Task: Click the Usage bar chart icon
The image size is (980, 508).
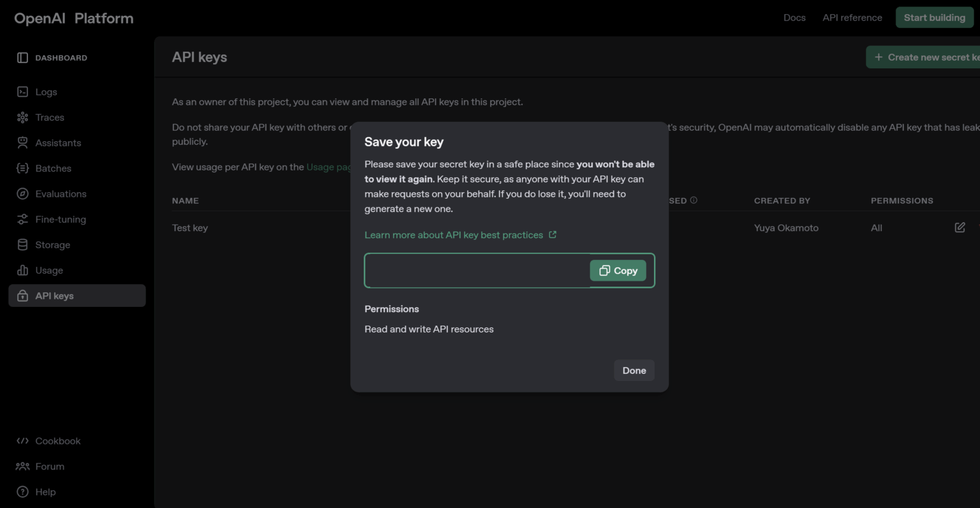Action: (22, 271)
